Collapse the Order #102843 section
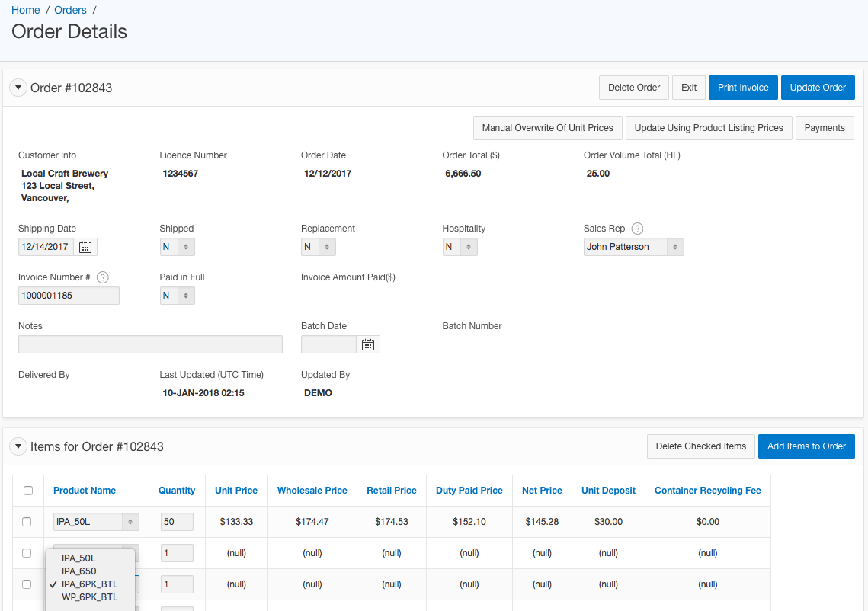This screenshot has height=611, width=868. [x=18, y=88]
